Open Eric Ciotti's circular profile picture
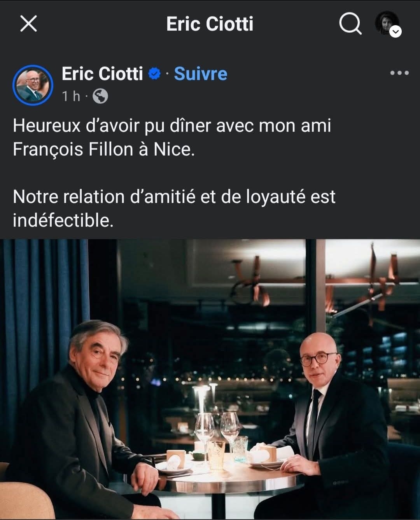 tap(33, 85)
